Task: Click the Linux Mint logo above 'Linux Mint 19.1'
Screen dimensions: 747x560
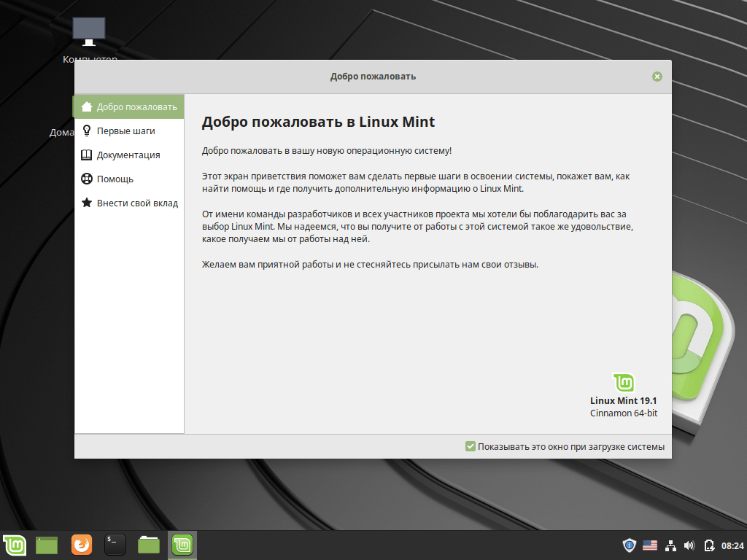Action: [624, 382]
